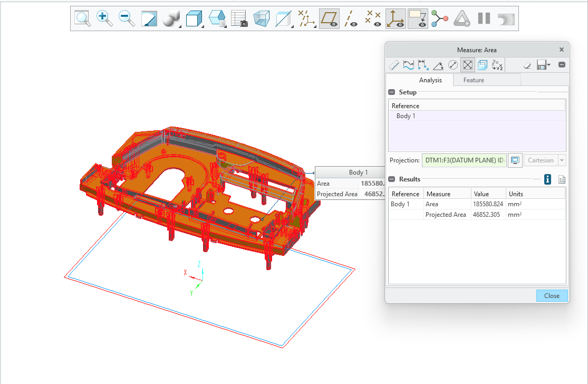Select the Measure Volume cube icon
The image size is (588, 384).
tap(482, 65)
